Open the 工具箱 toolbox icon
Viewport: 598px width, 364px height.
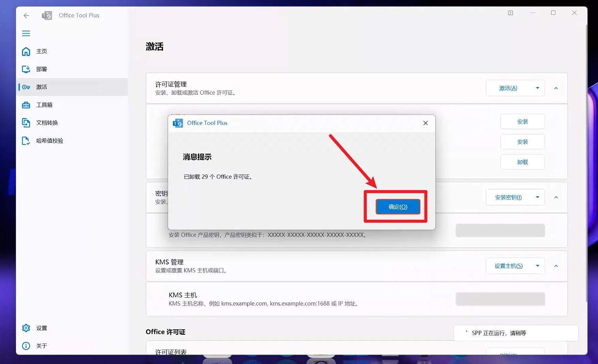26,105
